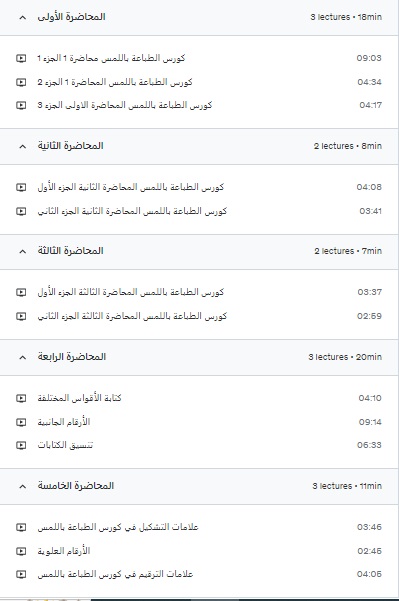Click video icon for 02:59 lecture
The width and height of the screenshot is (399, 601).
(x=21, y=316)
